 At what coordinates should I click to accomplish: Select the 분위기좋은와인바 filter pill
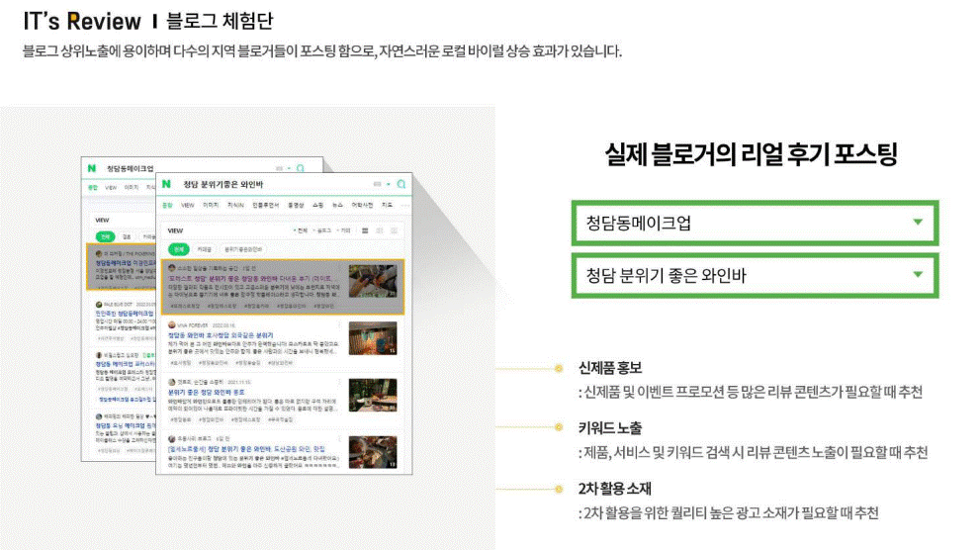pos(243,249)
